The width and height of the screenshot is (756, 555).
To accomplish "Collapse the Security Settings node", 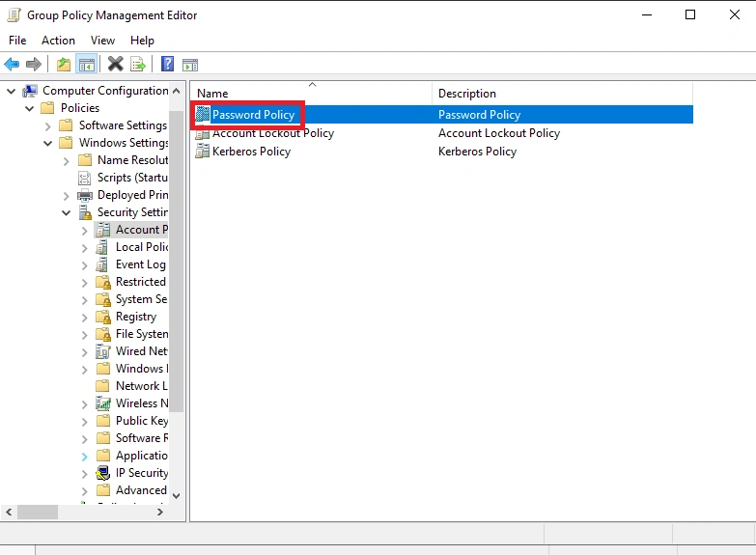I will (66, 212).
